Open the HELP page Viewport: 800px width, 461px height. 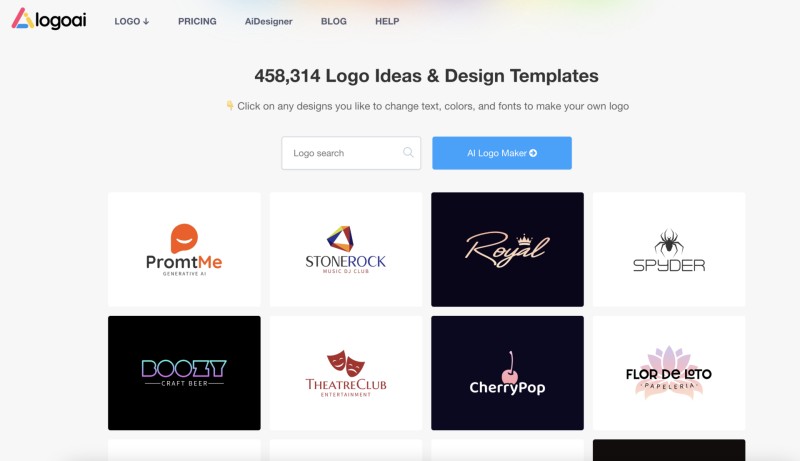[387, 21]
